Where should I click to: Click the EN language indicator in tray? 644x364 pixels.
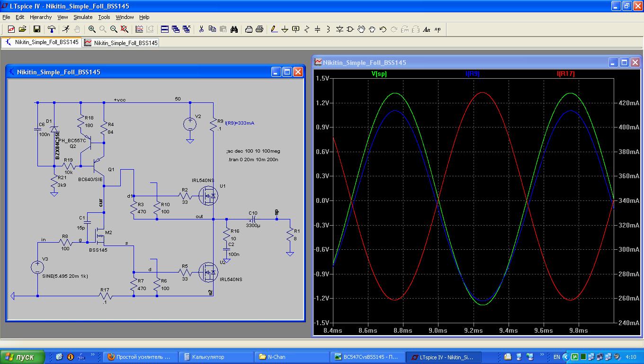point(557,357)
